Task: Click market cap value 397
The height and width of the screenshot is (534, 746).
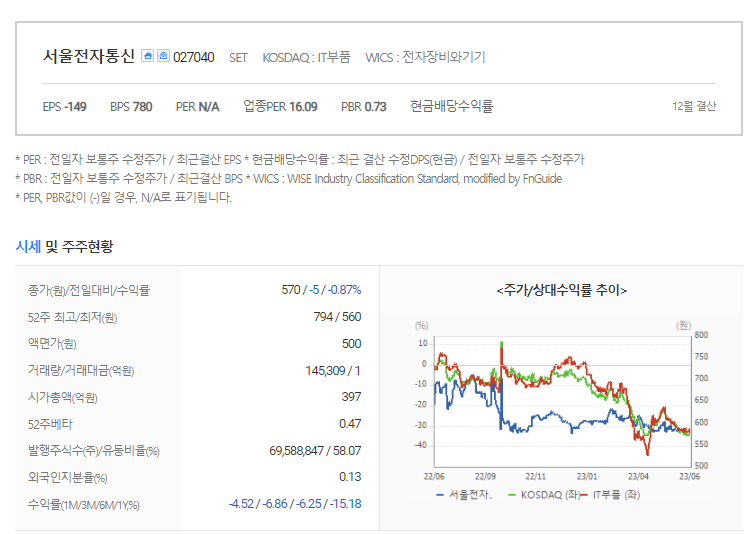Action: click(x=352, y=397)
